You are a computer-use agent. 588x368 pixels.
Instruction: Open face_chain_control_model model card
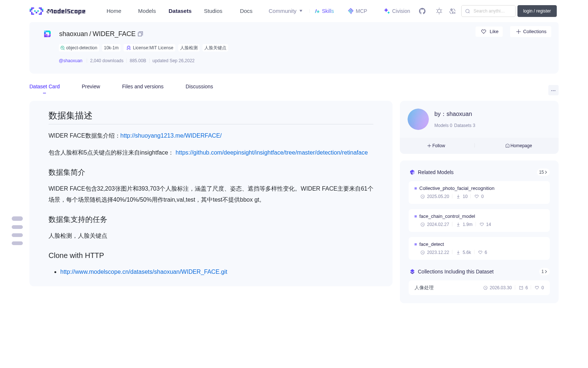[x=479, y=220]
